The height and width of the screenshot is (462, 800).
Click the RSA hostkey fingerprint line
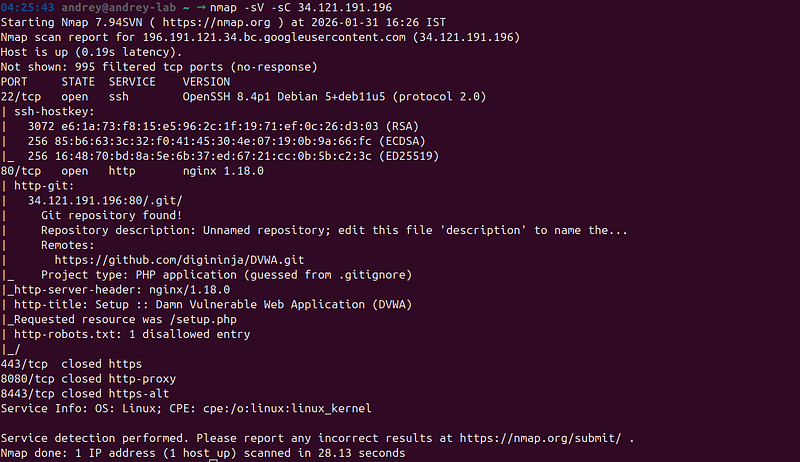click(x=223, y=126)
